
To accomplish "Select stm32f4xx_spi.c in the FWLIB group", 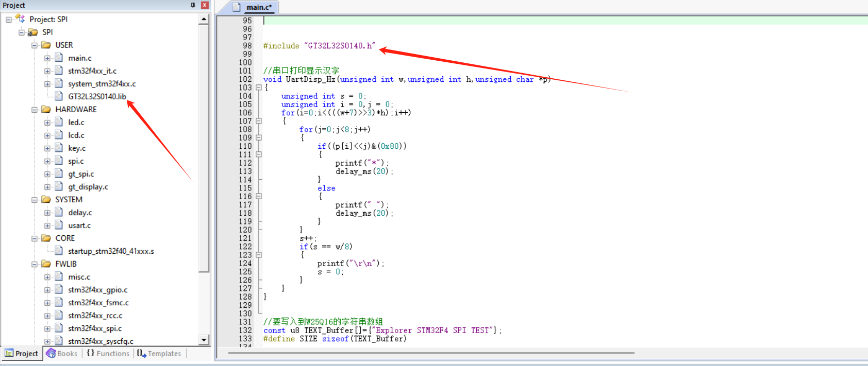I will tap(95, 328).
